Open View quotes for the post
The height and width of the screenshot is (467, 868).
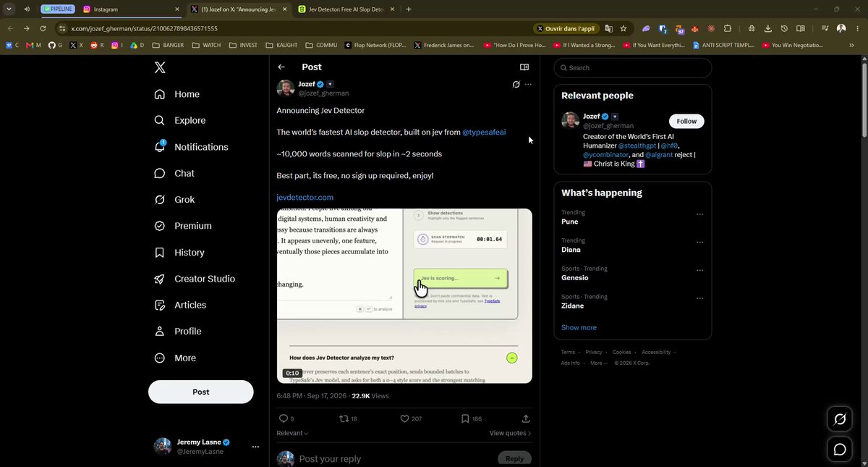pyautogui.click(x=510, y=433)
